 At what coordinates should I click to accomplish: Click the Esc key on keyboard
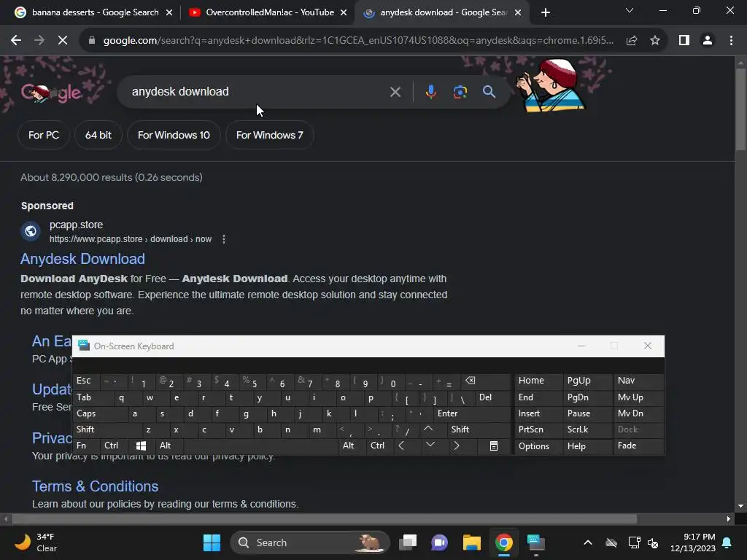point(88,381)
